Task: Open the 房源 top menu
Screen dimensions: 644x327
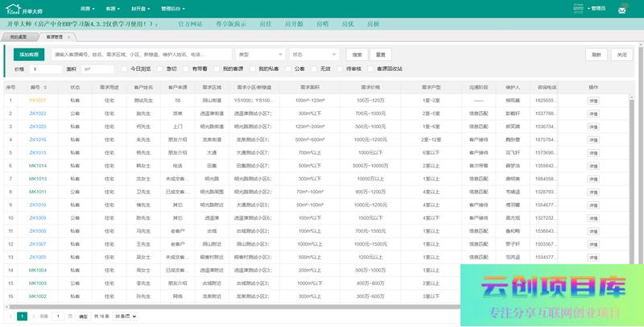Action: coord(87,8)
